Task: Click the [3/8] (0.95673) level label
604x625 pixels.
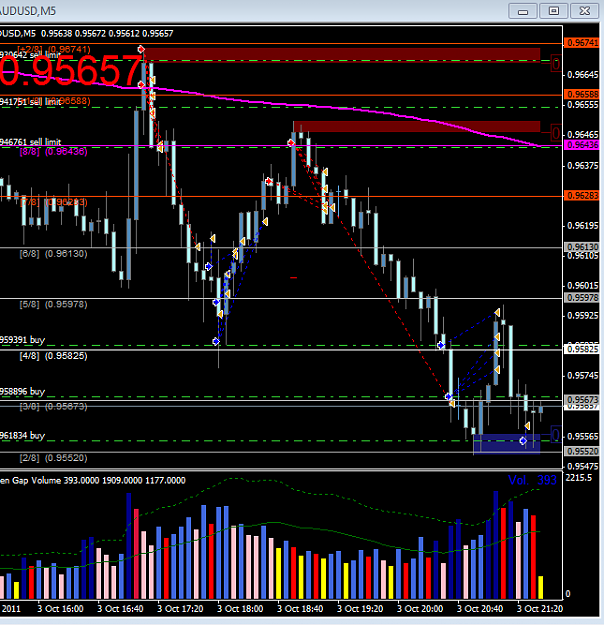Action: coord(53,406)
